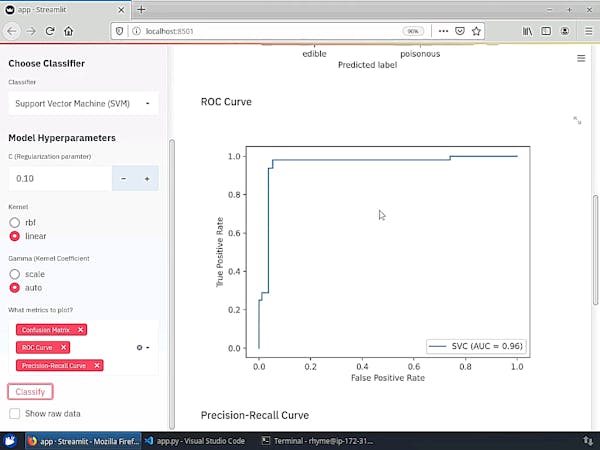This screenshot has height=450, width=600.
Task: Focus the localhost:8501 address bar
Action: (x=268, y=31)
